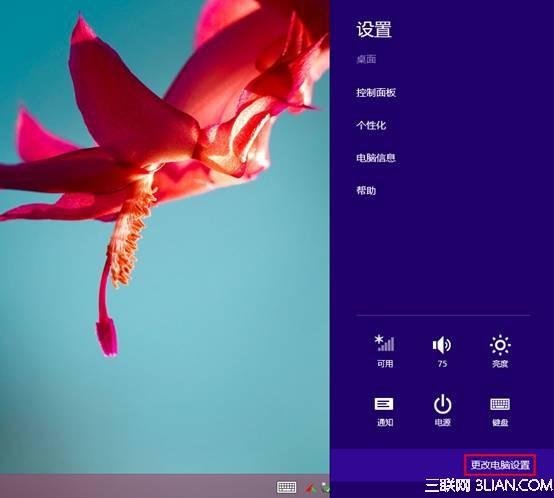Select 个性化 in the settings panel
Image resolution: width=554 pixels, height=498 pixels.
371,125
